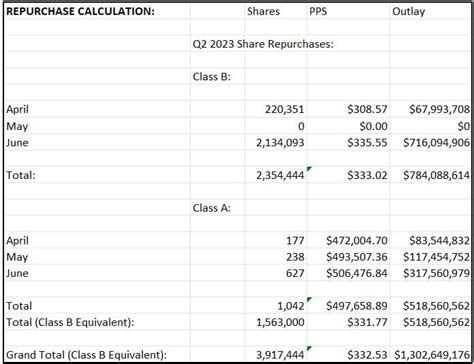Select the Grand Total (Class B Equivalent): label
474x364 pixels.
click(86, 355)
